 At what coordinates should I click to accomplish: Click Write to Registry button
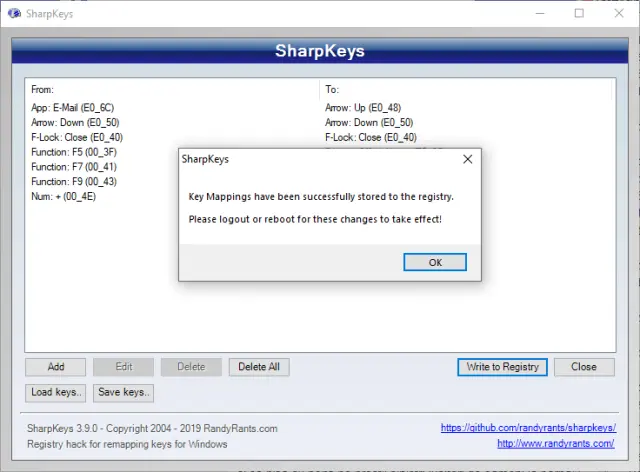point(502,367)
